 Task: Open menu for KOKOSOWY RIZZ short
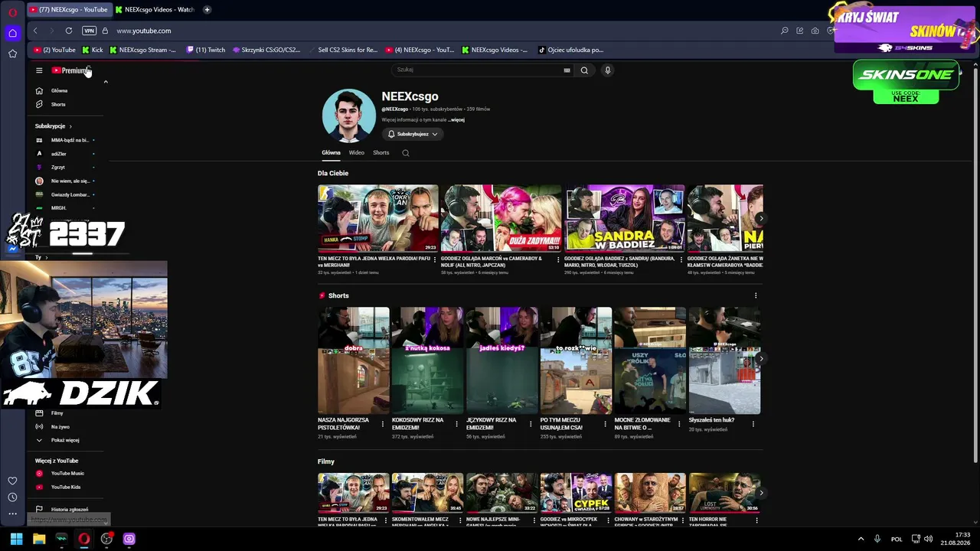[x=457, y=423]
